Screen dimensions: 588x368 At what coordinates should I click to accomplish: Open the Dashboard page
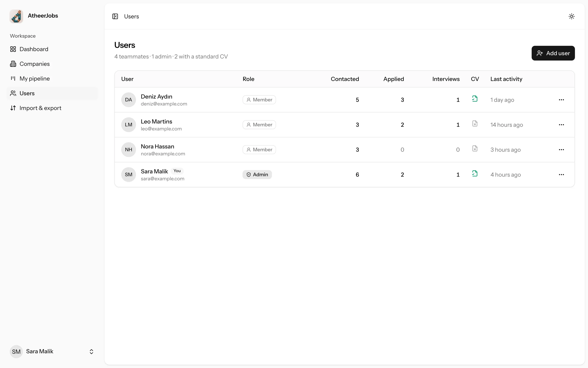tap(52, 49)
